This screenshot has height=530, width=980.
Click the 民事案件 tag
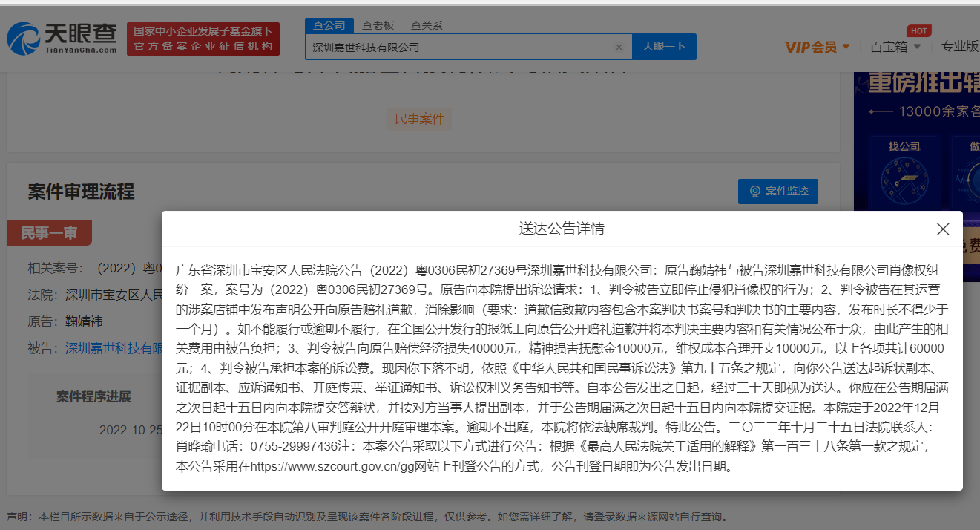click(420, 119)
